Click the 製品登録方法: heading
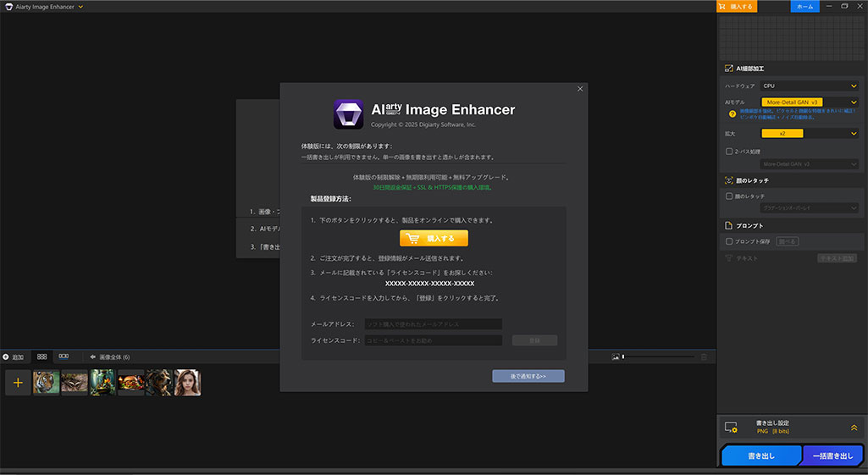The image size is (868, 475). pyautogui.click(x=330, y=199)
